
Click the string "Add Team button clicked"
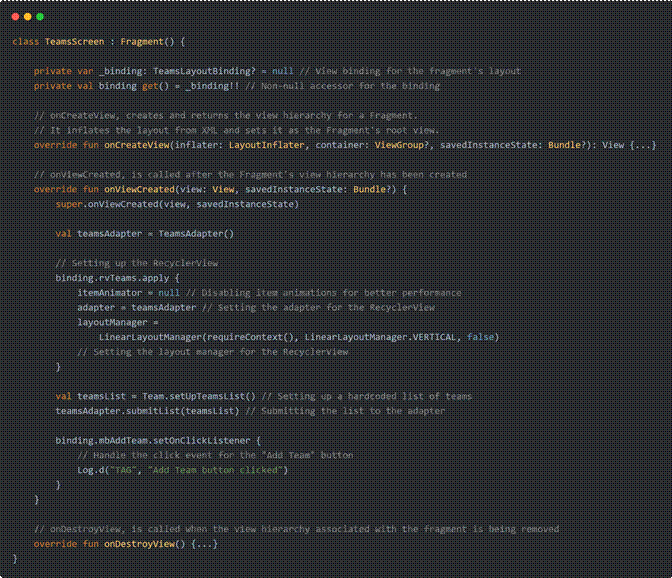(215, 470)
